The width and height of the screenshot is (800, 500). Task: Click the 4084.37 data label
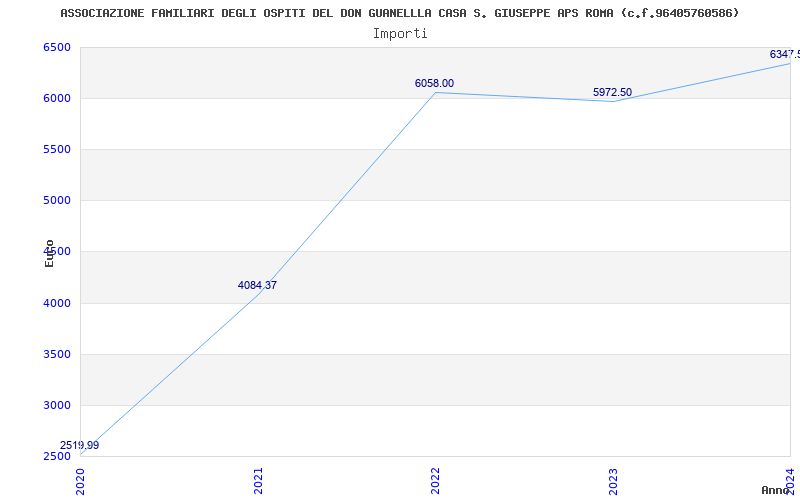(x=257, y=285)
